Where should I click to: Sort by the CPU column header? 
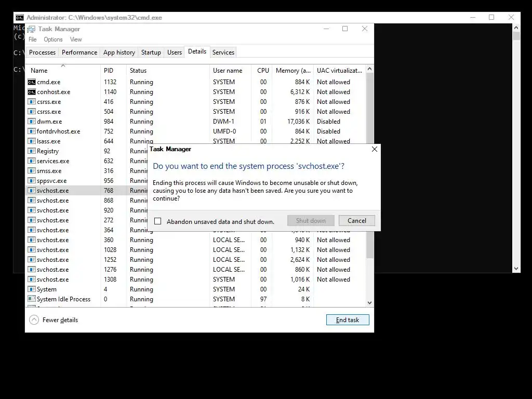tap(262, 71)
